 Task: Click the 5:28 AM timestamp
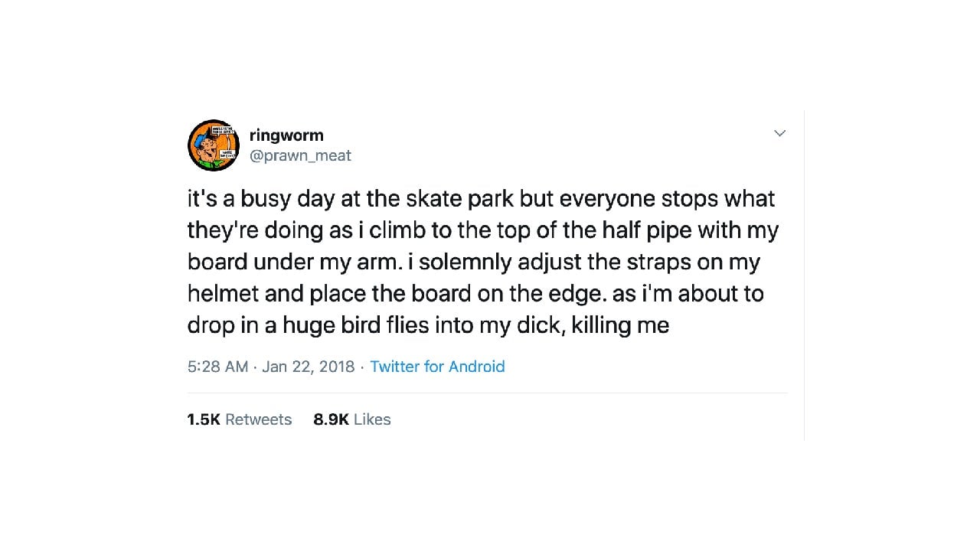pos(217,367)
